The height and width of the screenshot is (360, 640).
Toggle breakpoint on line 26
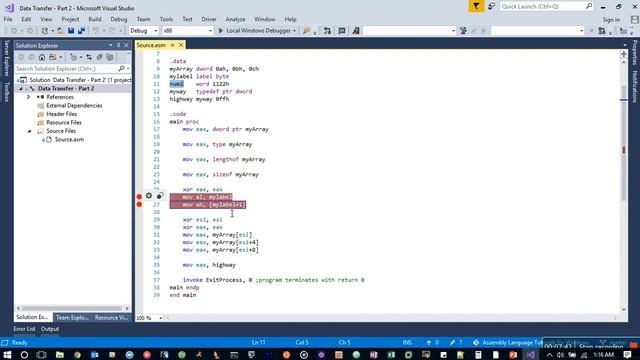pyautogui.click(x=139, y=197)
